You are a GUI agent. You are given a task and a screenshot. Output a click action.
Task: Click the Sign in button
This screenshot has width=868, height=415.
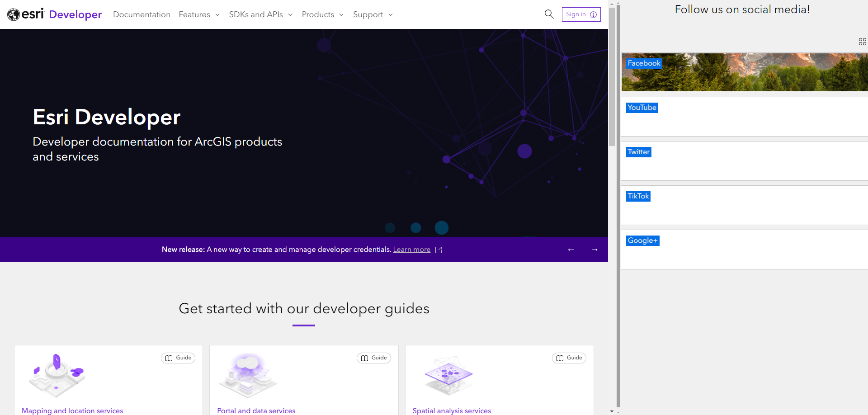[x=576, y=14]
